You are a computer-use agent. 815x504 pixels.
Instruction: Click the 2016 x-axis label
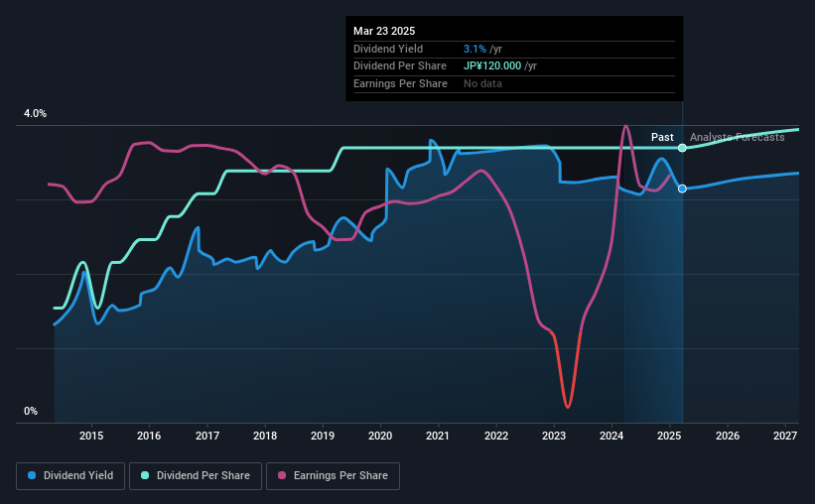[149, 436]
